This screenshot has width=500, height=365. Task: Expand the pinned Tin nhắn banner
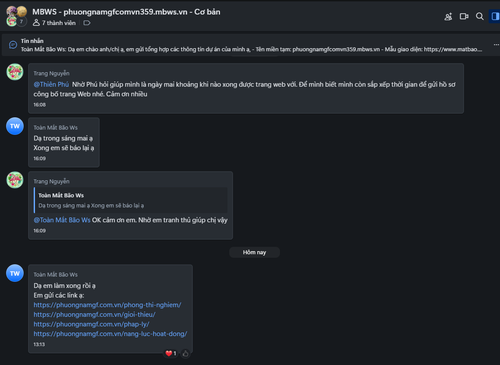click(250, 45)
